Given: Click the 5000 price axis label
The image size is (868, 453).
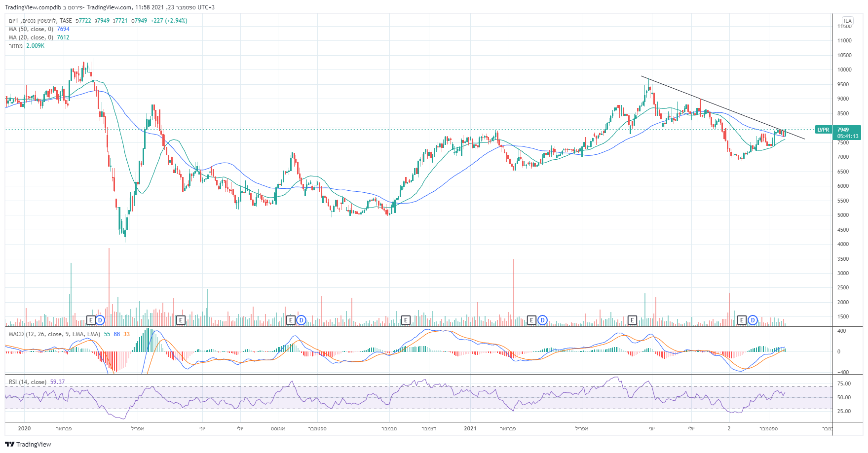Looking at the screenshot, I should [843, 215].
